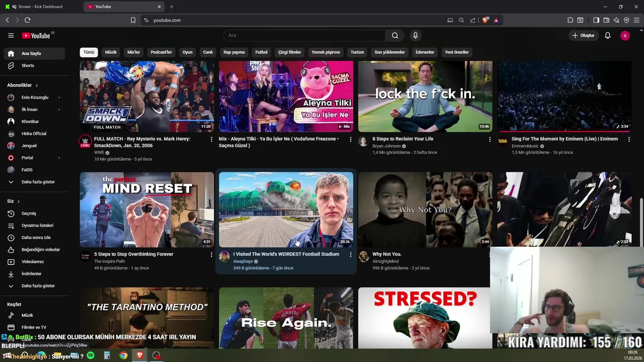
Task: Open Geçmiş history in sidebar
Action: point(34,213)
